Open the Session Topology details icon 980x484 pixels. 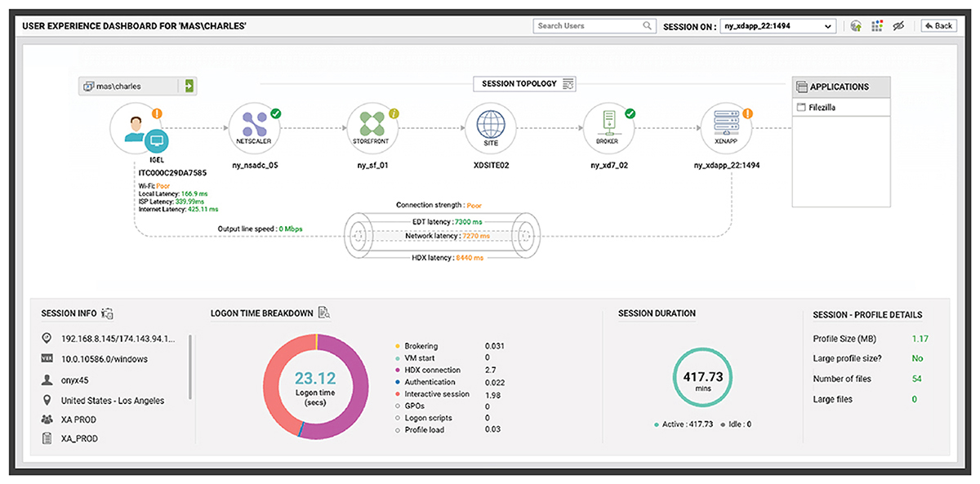[569, 84]
